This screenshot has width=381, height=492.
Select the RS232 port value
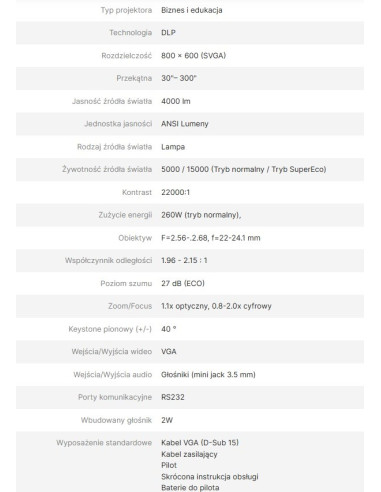(x=173, y=397)
